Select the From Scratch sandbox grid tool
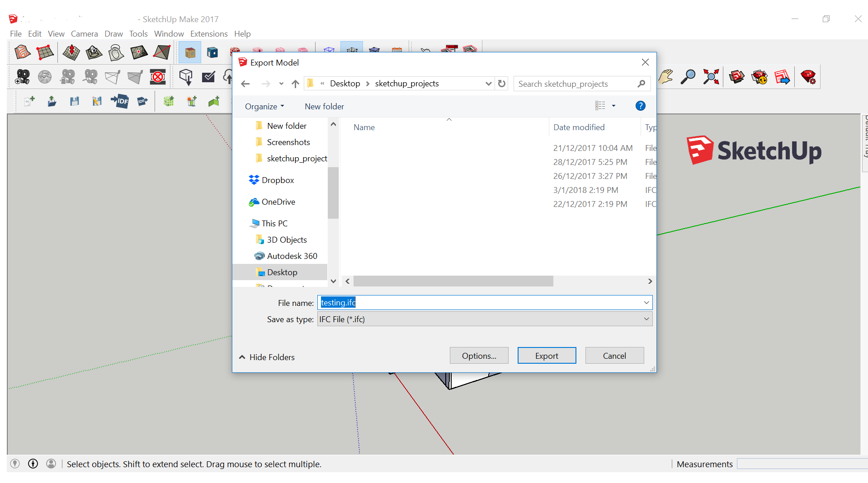The image size is (868, 483). 45,52
